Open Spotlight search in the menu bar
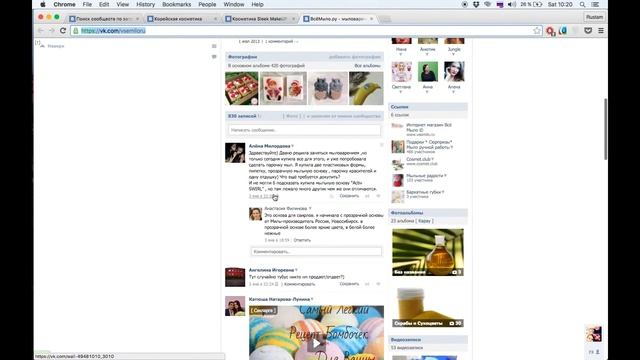Screen dimensions: 640x360 pyautogui.click(x=582, y=4)
